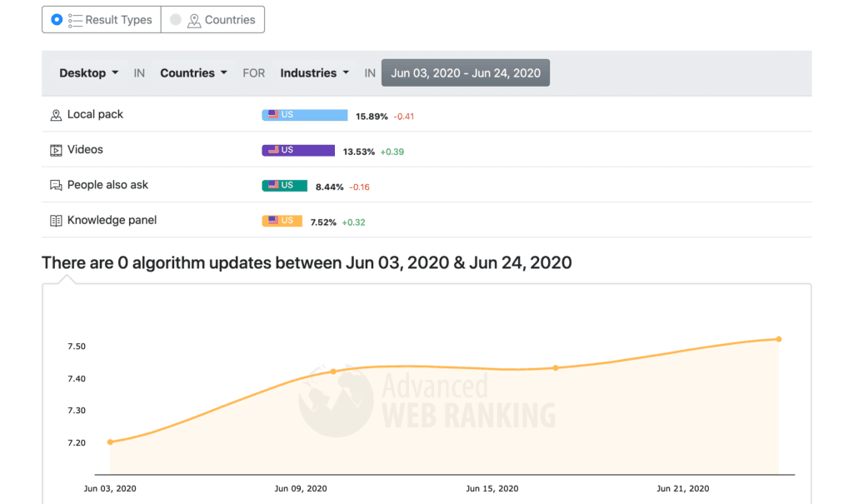Click the 7.50 y-axis label
The height and width of the screenshot is (504, 853).
click(77, 347)
